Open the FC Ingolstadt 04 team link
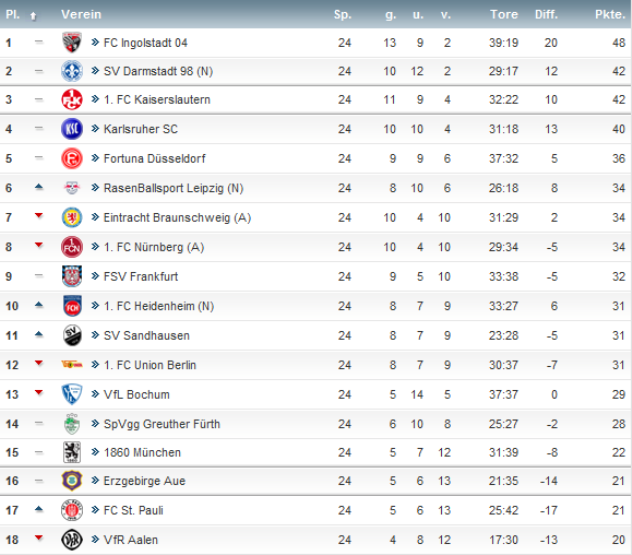632x555 pixels. pos(145,43)
